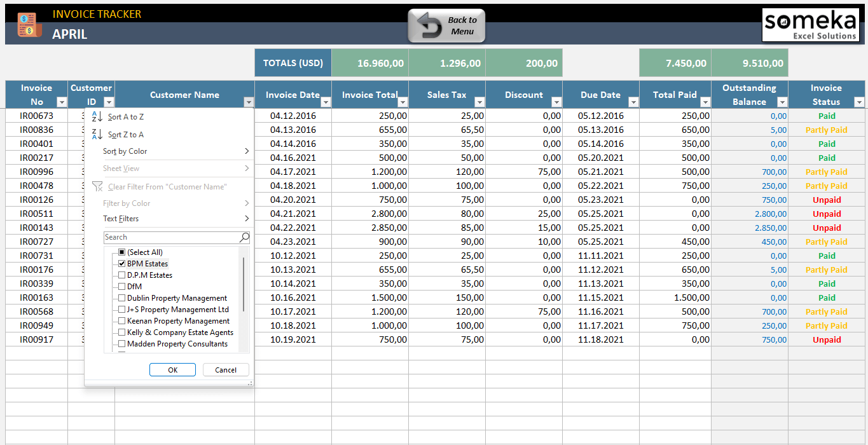Click the search magnifier icon in filter box
The width and height of the screenshot is (868, 445).
(244, 237)
